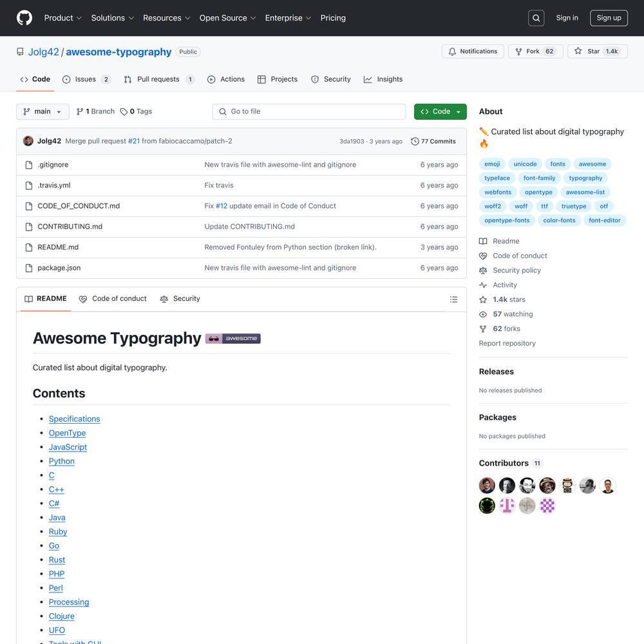Screen dimensions: 644x644
Task: Click the GitHub logo icon
Action: point(24,18)
